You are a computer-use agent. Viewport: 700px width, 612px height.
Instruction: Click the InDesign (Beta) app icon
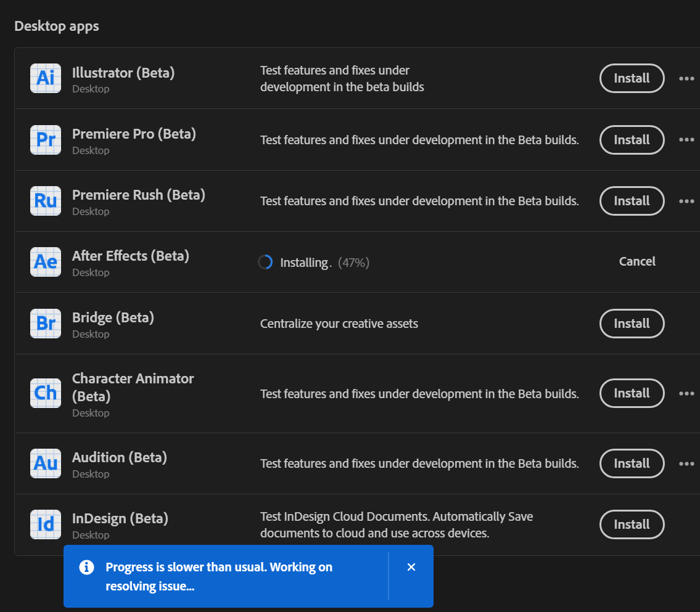tap(45, 524)
